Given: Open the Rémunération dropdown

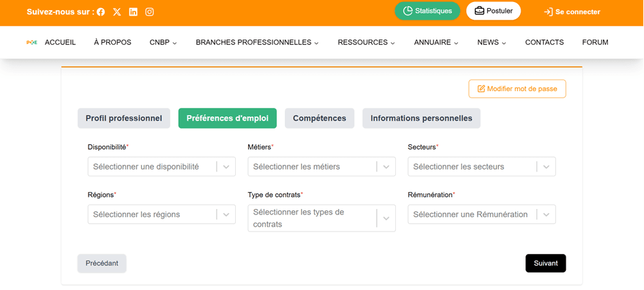Looking at the screenshot, I should (x=481, y=214).
